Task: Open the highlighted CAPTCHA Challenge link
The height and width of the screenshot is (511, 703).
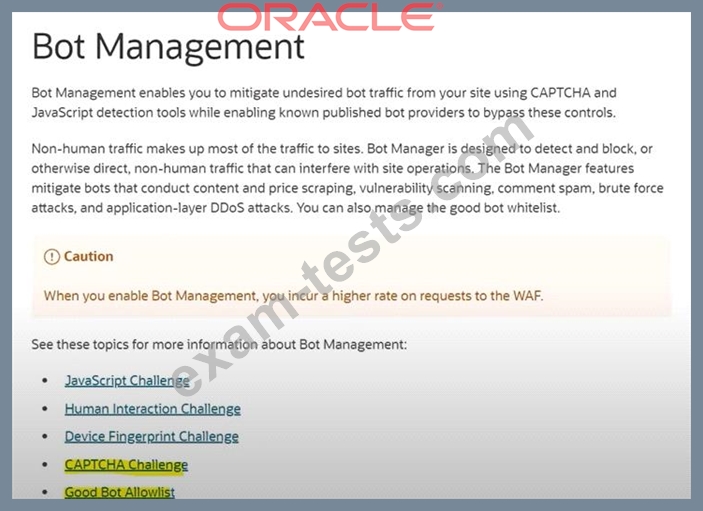Action: click(x=126, y=465)
